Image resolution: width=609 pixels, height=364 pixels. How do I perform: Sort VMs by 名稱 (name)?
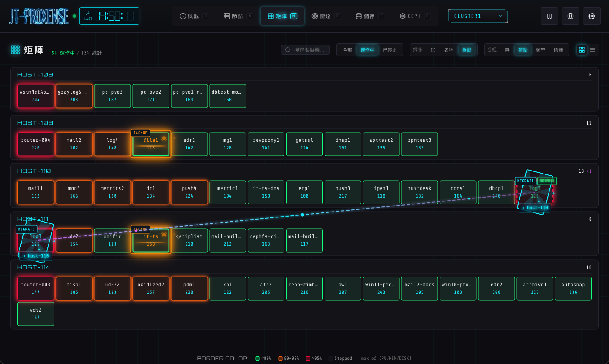[449, 50]
